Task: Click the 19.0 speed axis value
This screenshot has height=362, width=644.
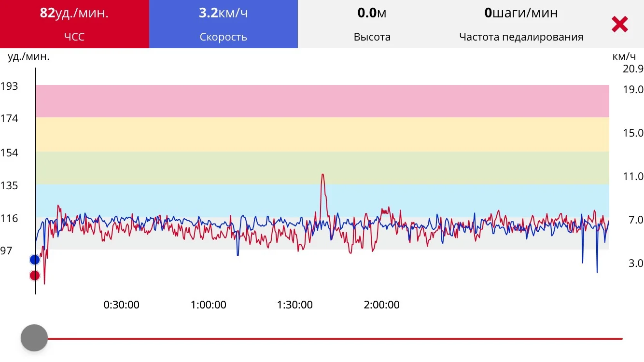Action: pyautogui.click(x=633, y=90)
